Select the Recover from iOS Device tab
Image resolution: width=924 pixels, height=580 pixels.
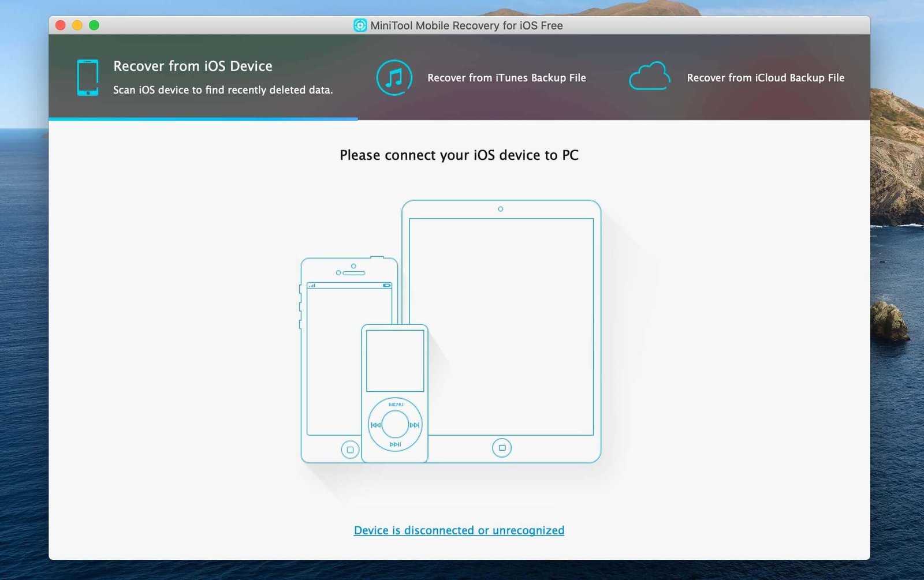[203, 77]
